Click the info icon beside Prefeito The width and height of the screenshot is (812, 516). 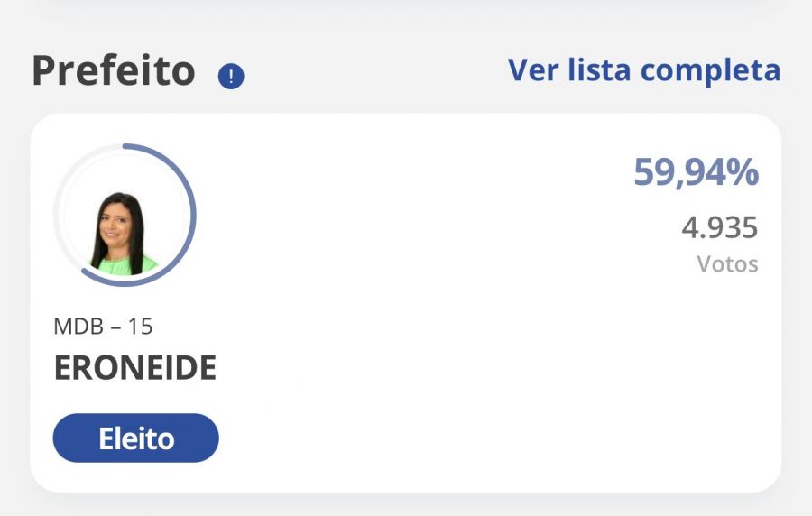point(231,77)
